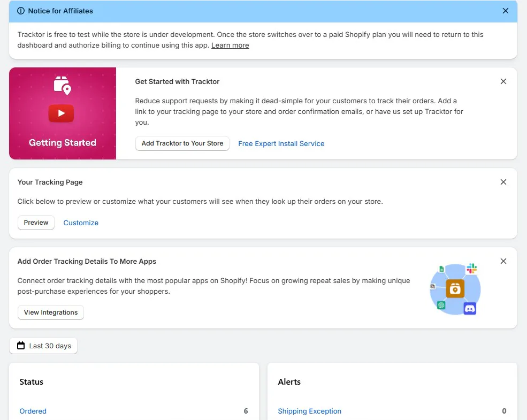The height and width of the screenshot is (420, 527).
Task: Click the orange Tracktor icon in graphic center
Action: click(x=455, y=288)
